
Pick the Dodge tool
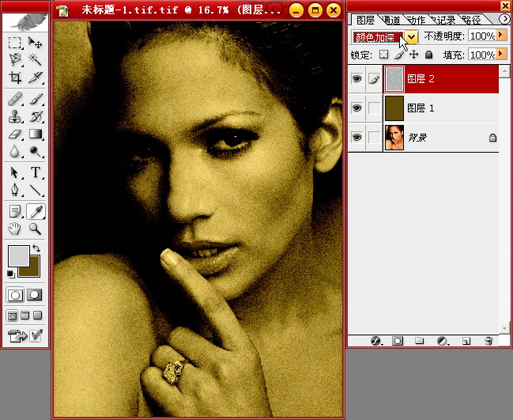tap(36, 152)
